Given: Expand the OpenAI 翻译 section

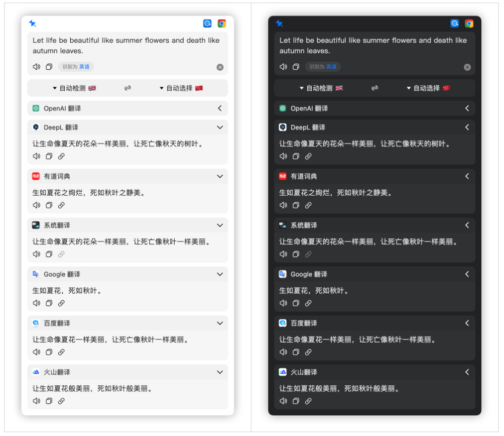Looking at the screenshot, I should 220,108.
